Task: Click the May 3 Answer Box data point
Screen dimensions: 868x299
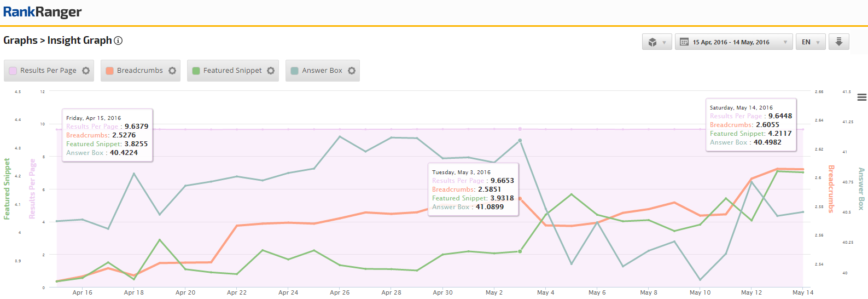Action: pos(520,141)
